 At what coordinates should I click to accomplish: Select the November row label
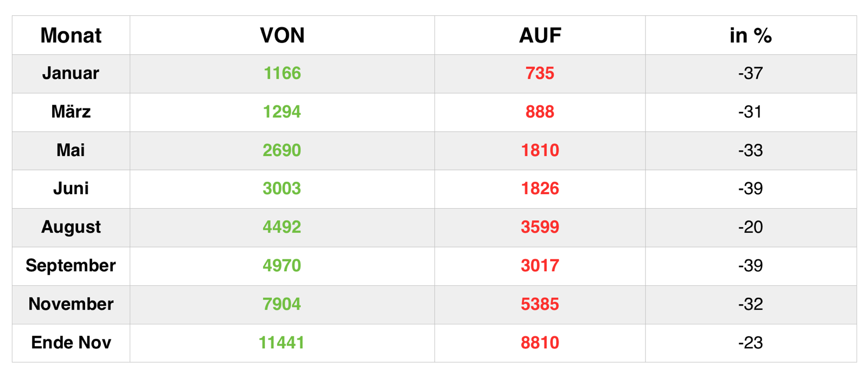(x=71, y=304)
